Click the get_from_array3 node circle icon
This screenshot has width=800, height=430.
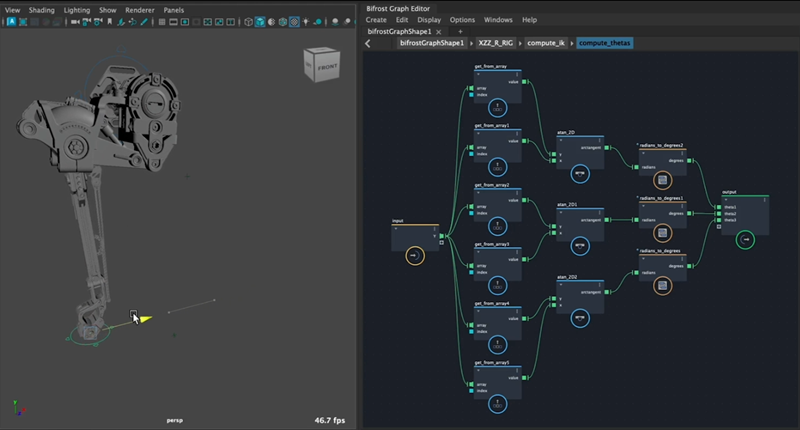(x=497, y=286)
